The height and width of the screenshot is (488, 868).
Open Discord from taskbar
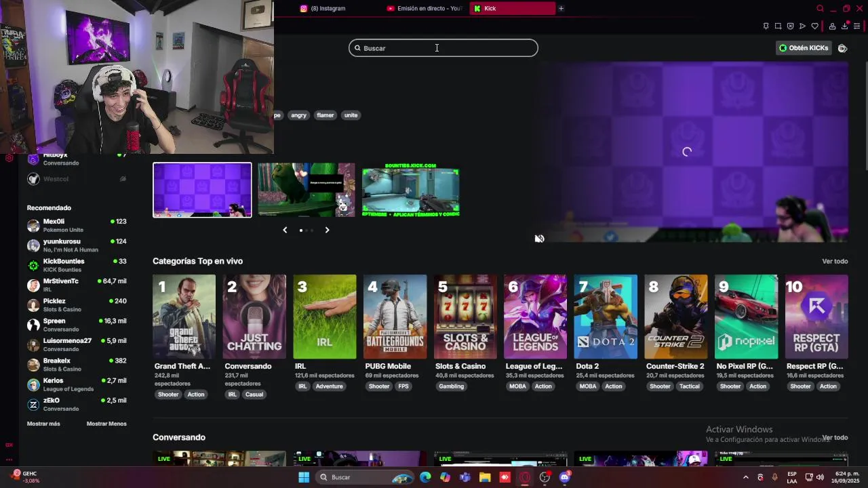[x=565, y=477]
